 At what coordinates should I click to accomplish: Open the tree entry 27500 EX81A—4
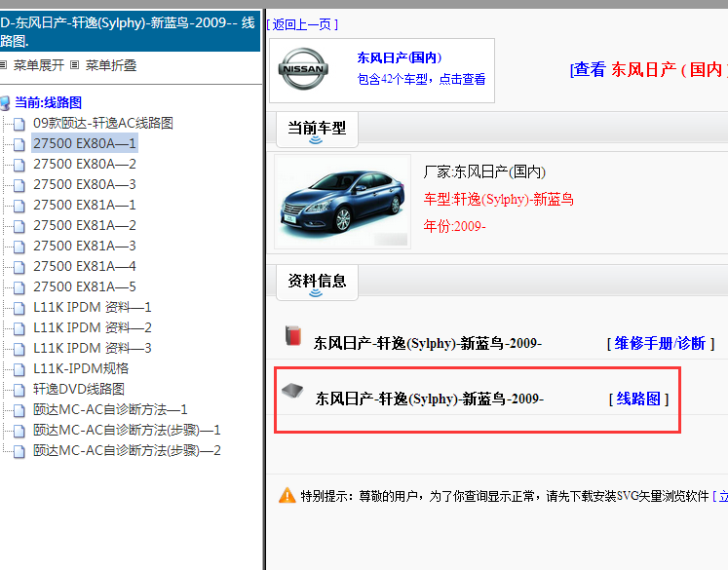tap(85, 266)
